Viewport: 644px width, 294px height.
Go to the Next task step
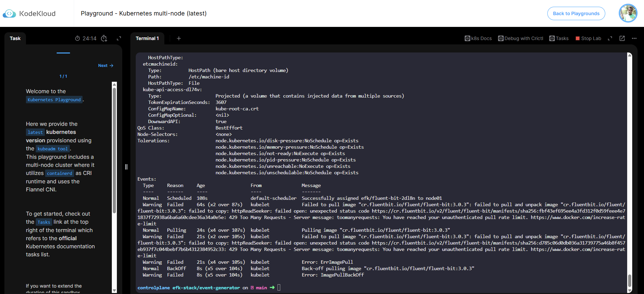point(105,66)
